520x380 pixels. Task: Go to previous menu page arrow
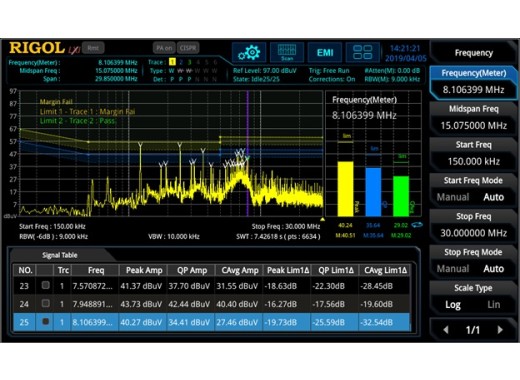point(446,330)
